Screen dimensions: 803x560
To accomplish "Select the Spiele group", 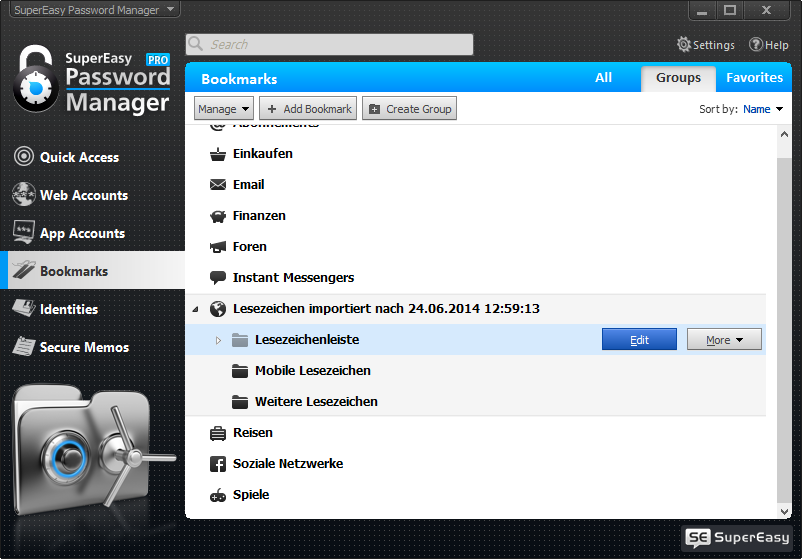I will pyautogui.click(x=475, y=495).
